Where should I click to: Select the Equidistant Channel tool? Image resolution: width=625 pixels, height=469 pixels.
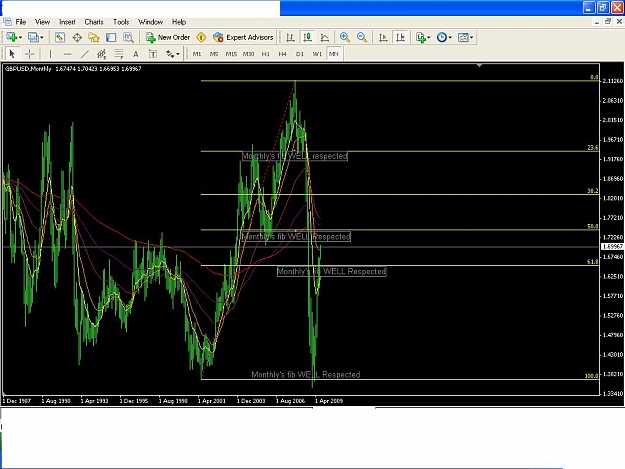pyautogui.click(x=102, y=54)
